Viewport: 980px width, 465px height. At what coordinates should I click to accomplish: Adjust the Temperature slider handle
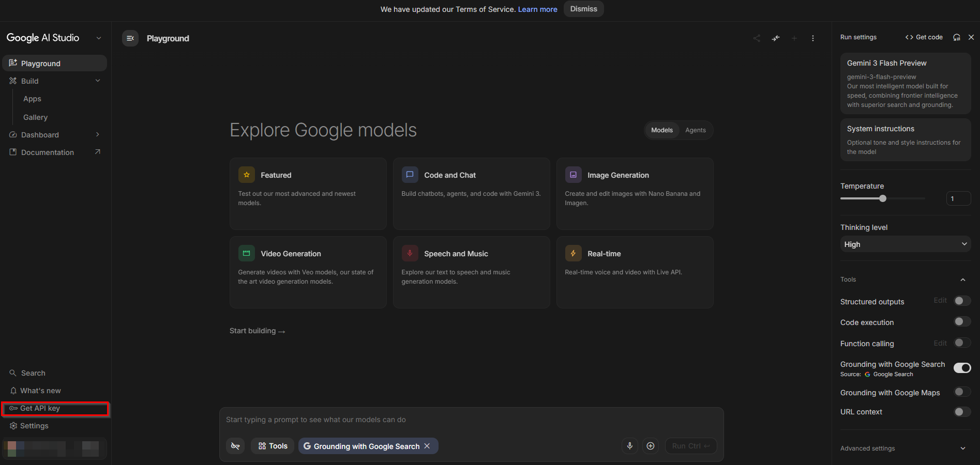[x=883, y=198]
